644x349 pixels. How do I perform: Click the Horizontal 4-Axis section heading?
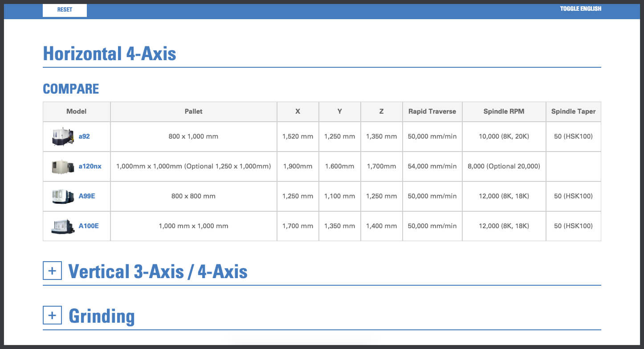pyautogui.click(x=110, y=54)
